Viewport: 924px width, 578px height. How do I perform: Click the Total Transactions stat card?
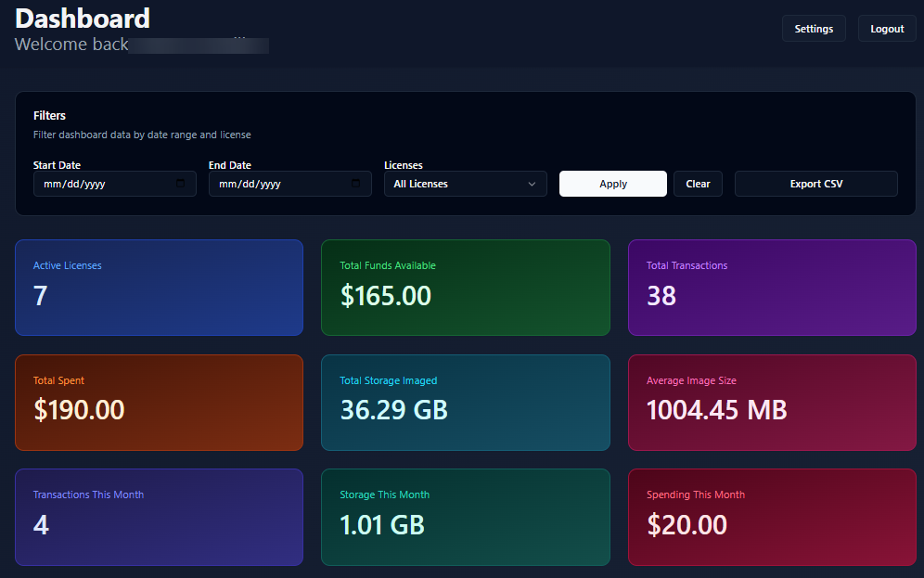point(772,287)
